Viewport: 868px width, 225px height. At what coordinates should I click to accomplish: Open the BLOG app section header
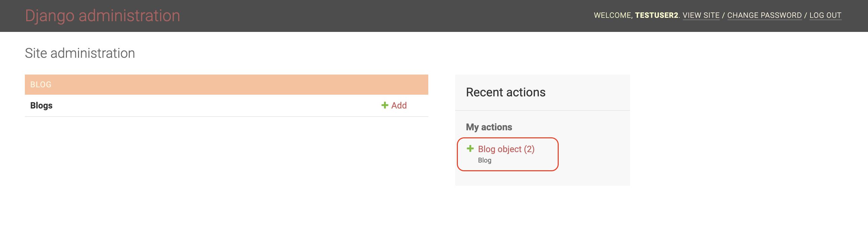41,85
